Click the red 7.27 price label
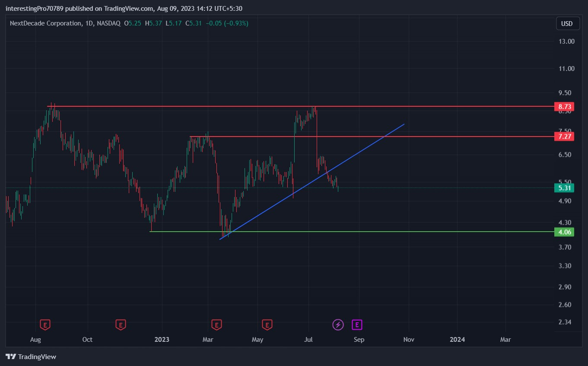 (565, 137)
